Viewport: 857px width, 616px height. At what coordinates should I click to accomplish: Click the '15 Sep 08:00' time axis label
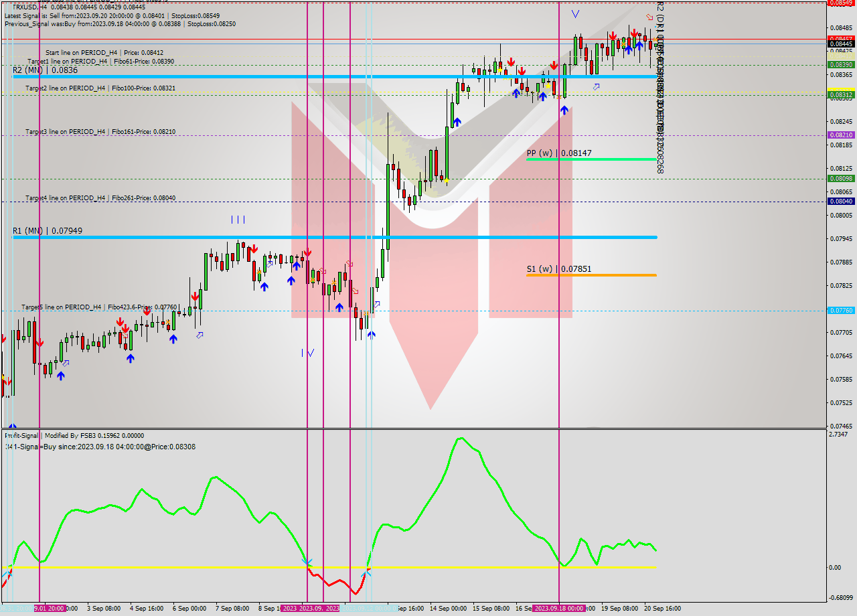point(491,609)
